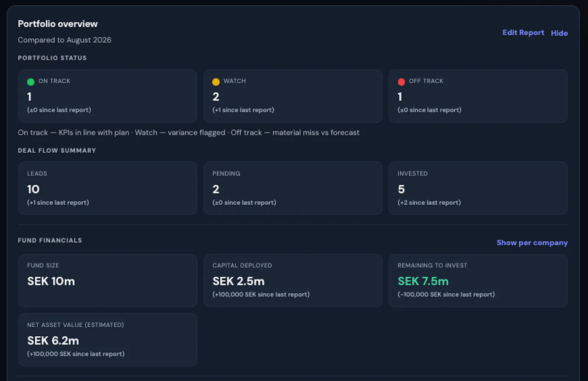The width and height of the screenshot is (588, 381).
Task: Click the Portfolio overview heading
Action: pos(58,24)
